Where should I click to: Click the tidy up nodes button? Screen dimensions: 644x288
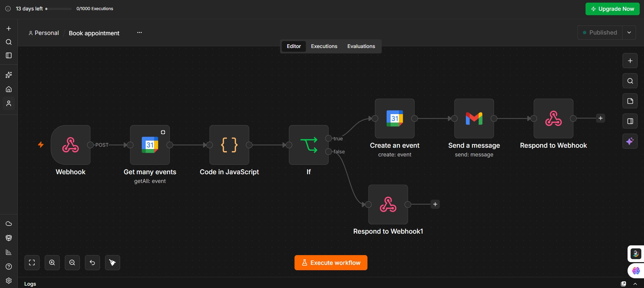tap(112, 262)
